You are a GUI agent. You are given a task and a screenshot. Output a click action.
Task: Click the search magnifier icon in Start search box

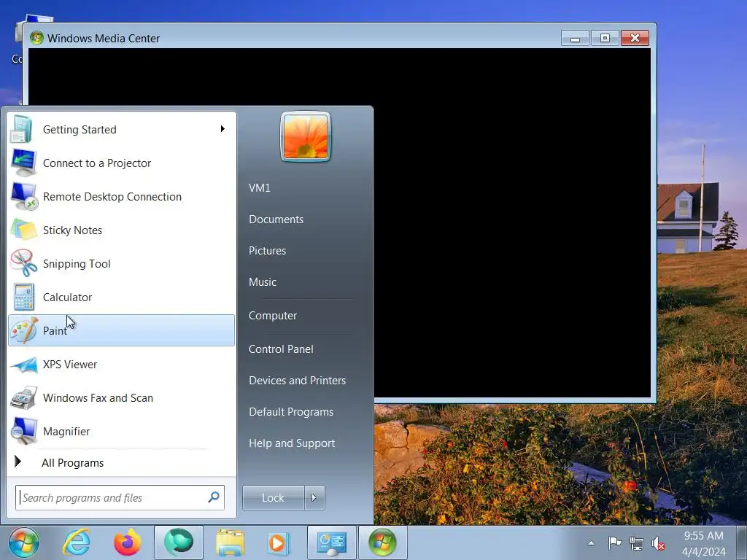click(x=214, y=497)
